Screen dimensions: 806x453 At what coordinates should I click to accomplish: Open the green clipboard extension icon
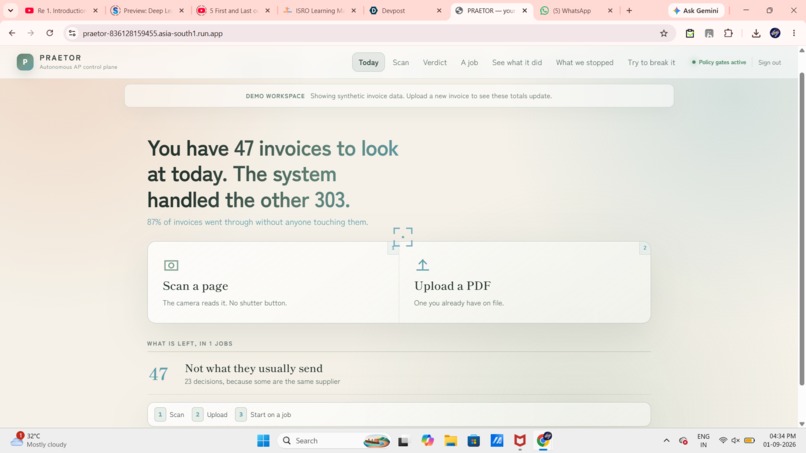point(690,33)
